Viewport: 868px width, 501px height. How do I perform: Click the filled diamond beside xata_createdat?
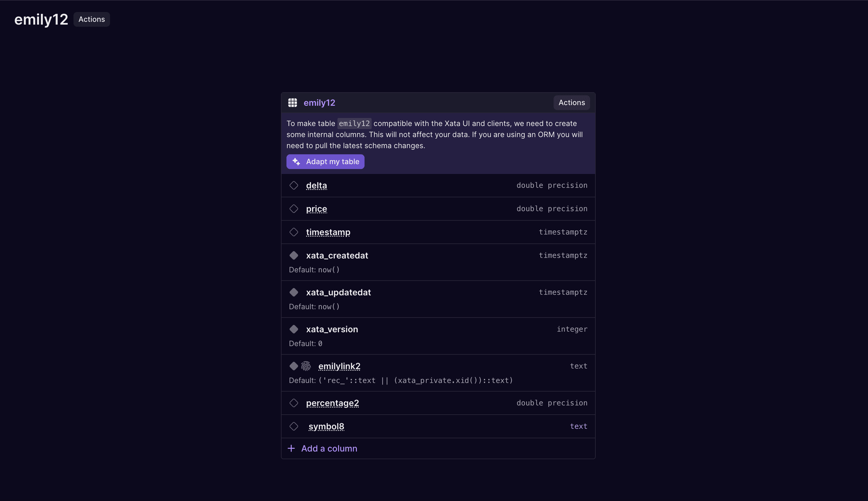[294, 256]
